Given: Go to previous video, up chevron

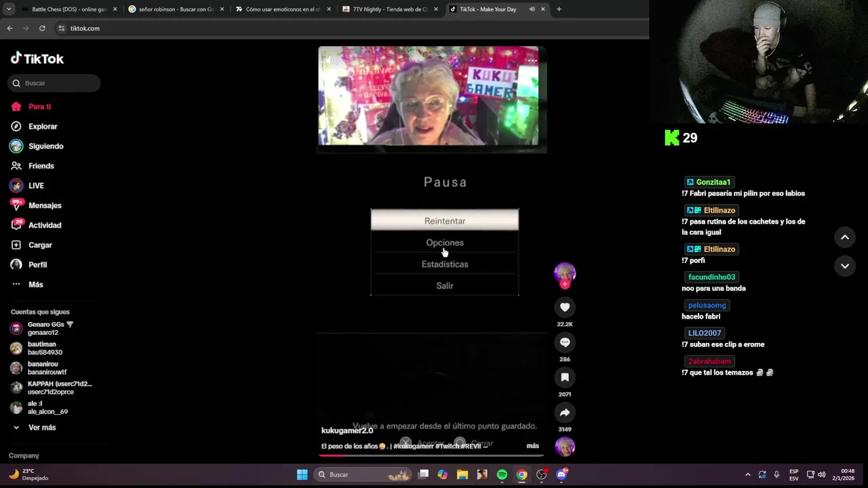Looking at the screenshot, I should (845, 237).
